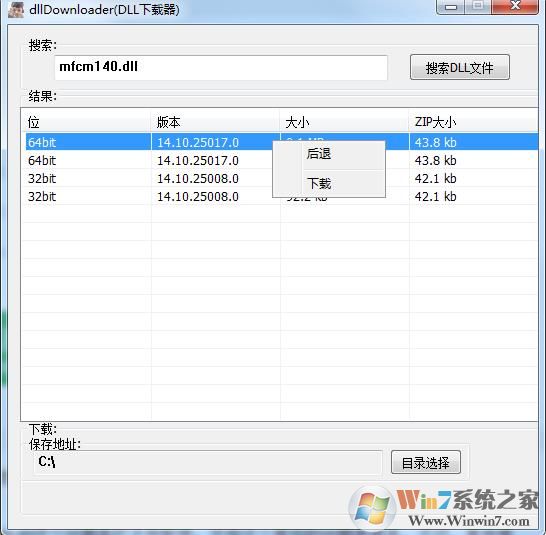Image resolution: width=546 pixels, height=535 pixels.
Task: Click the maximize window button
Action: [478, 6]
